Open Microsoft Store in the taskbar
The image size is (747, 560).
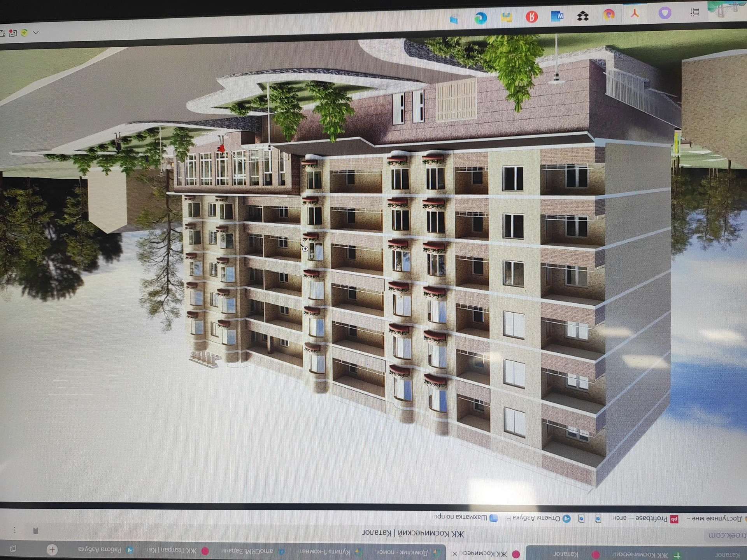[454, 19]
